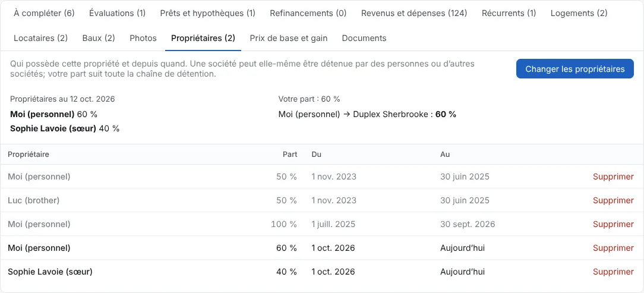Switch to the Évaluations (1) tab
The width and height of the screenshot is (644, 293).
(117, 13)
